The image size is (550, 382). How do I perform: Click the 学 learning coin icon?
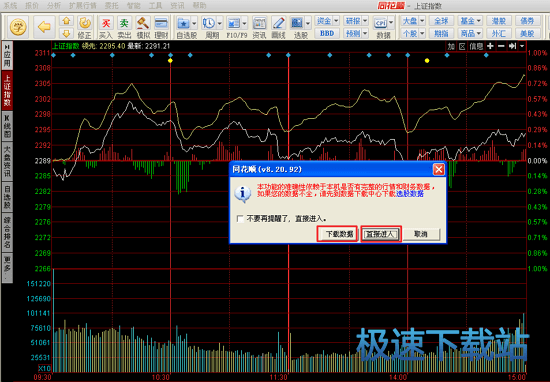pos(18,27)
